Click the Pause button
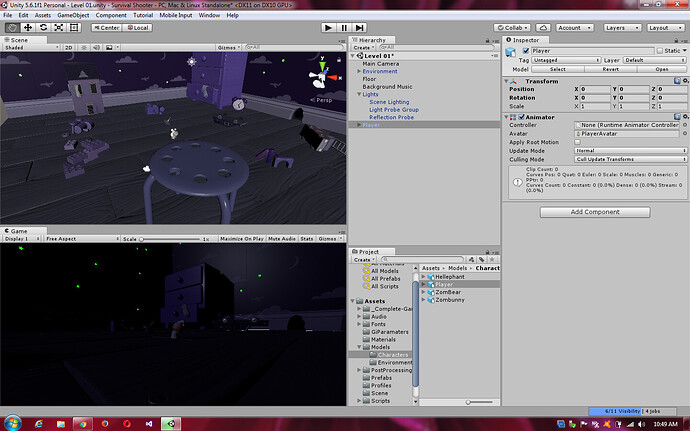Image resolution: width=690 pixels, height=431 pixels. pos(344,28)
